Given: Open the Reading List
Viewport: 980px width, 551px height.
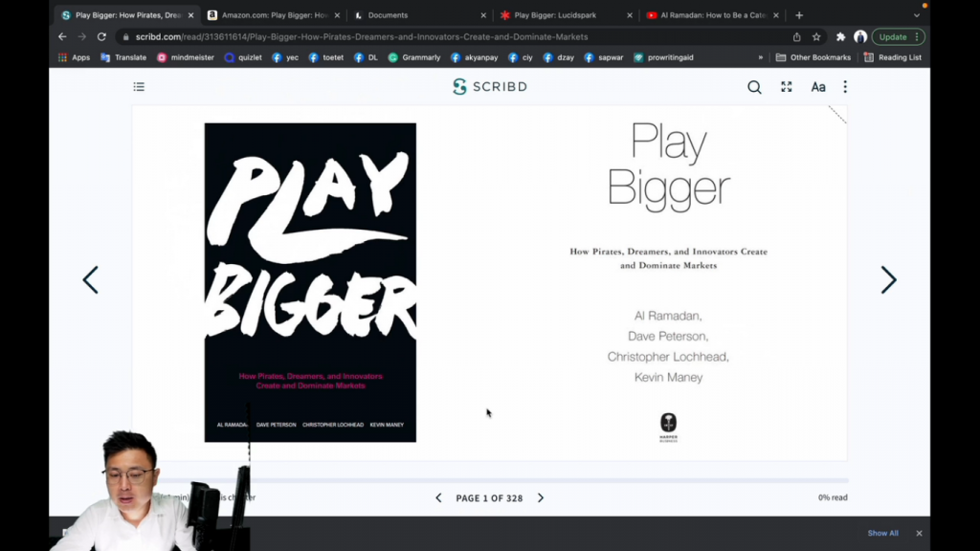Looking at the screenshot, I should [893, 57].
